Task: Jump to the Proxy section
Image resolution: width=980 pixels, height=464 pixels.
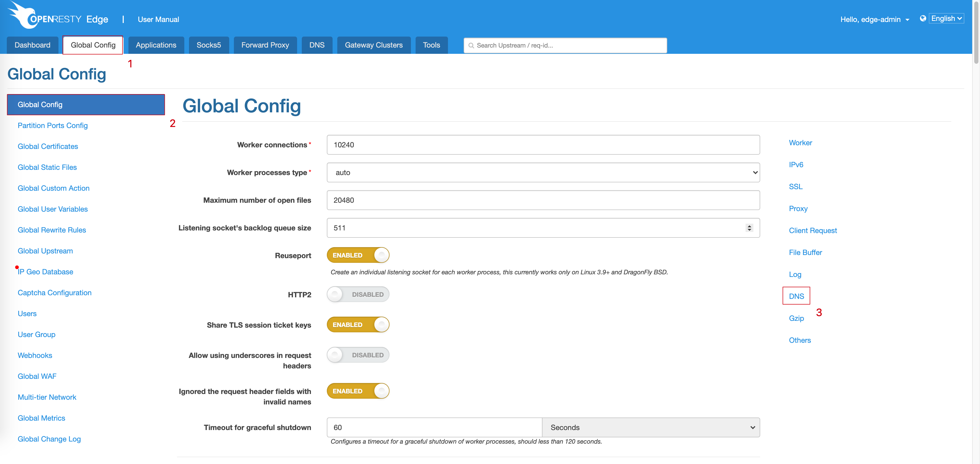Action: point(798,208)
